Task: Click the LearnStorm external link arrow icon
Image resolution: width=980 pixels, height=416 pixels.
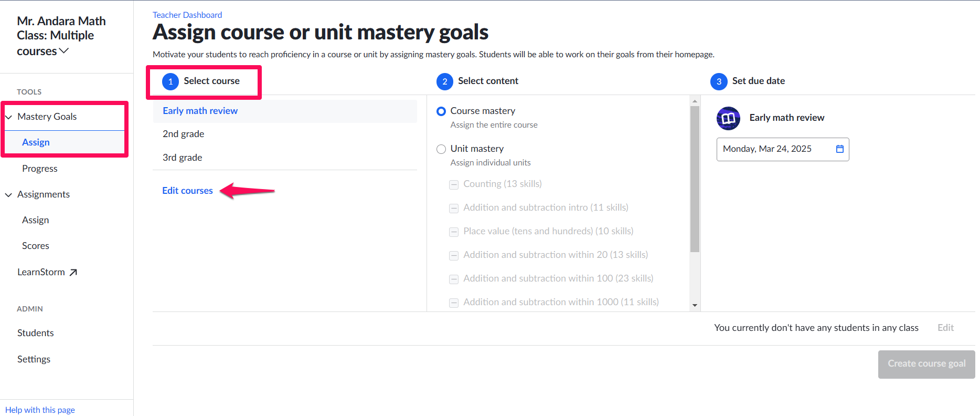Action: pyautogui.click(x=73, y=272)
